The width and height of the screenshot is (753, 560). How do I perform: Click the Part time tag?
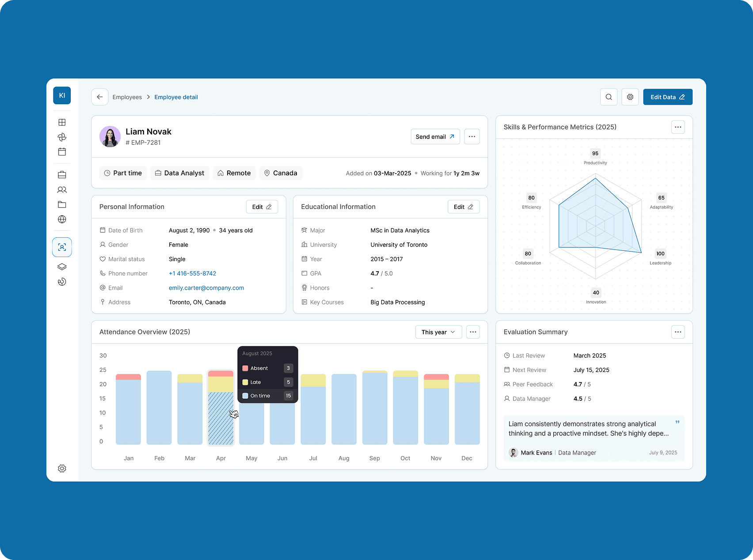pos(123,173)
